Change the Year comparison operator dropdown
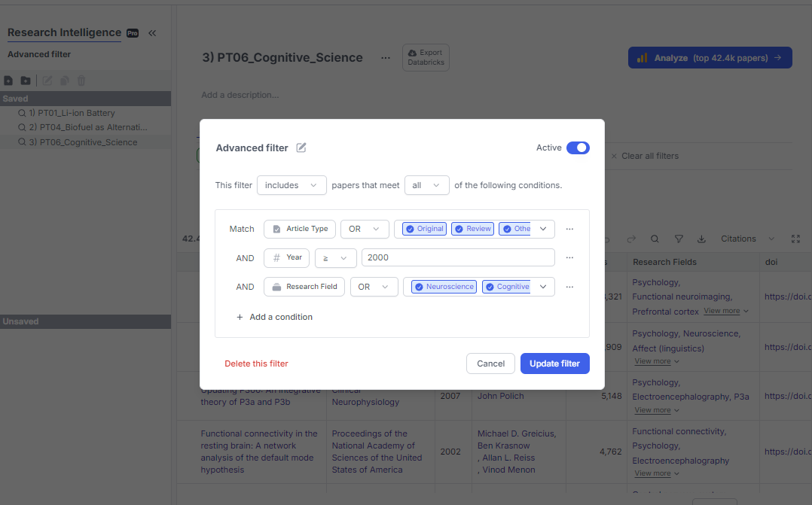Image resolution: width=812 pixels, height=505 pixels. (335, 257)
